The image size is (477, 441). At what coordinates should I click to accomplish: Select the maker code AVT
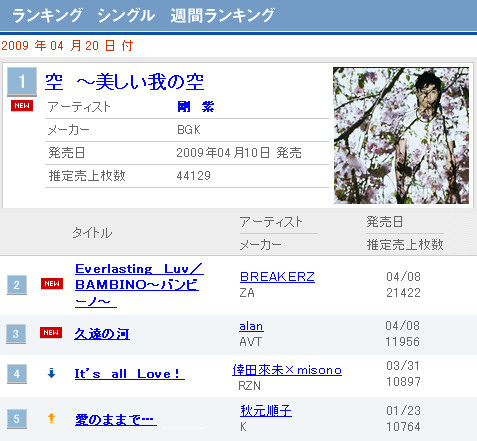click(x=250, y=342)
